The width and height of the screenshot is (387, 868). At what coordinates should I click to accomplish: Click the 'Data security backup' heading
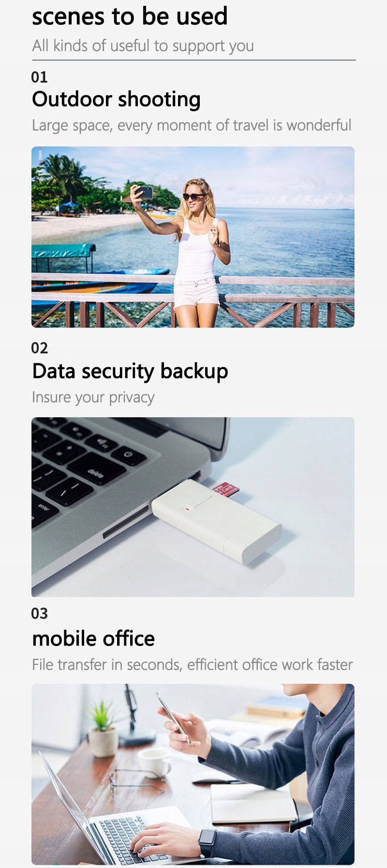(130, 372)
